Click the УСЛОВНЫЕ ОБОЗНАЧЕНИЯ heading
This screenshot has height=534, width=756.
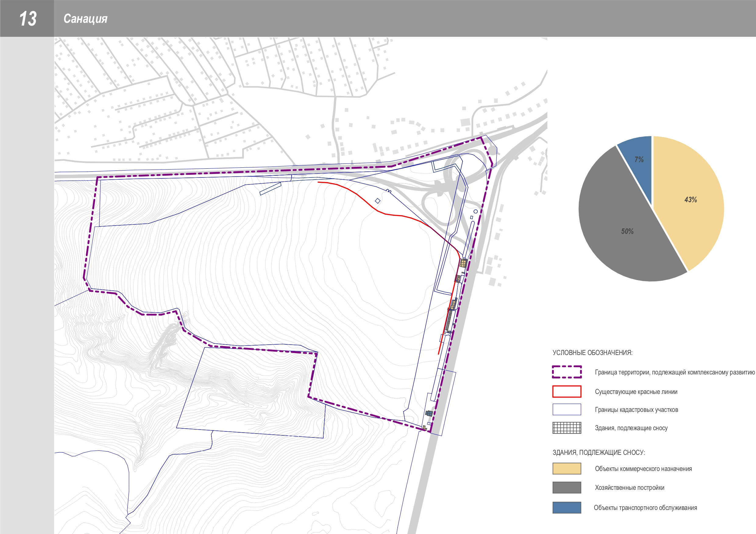tap(592, 353)
